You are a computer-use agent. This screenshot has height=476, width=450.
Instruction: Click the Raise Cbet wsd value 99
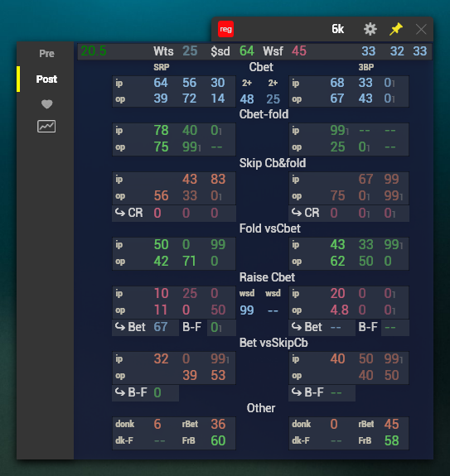tap(247, 310)
